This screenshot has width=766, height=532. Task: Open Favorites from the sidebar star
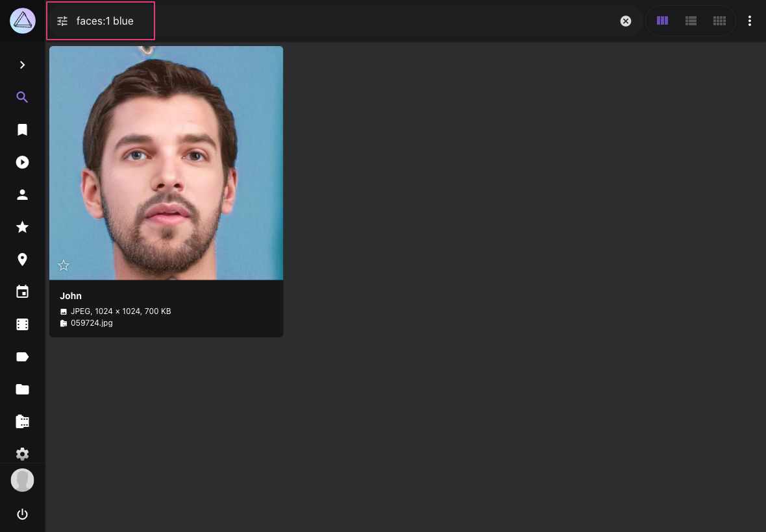tap(23, 227)
